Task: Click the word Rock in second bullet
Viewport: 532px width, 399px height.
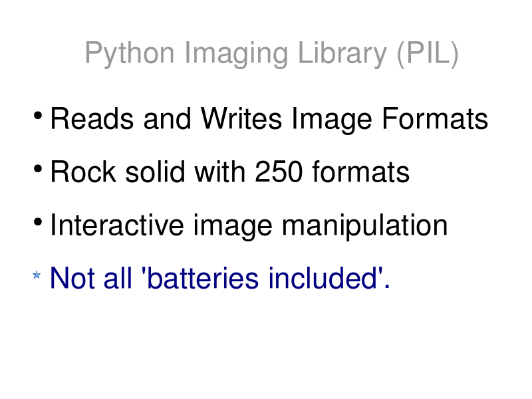Action: click(83, 172)
